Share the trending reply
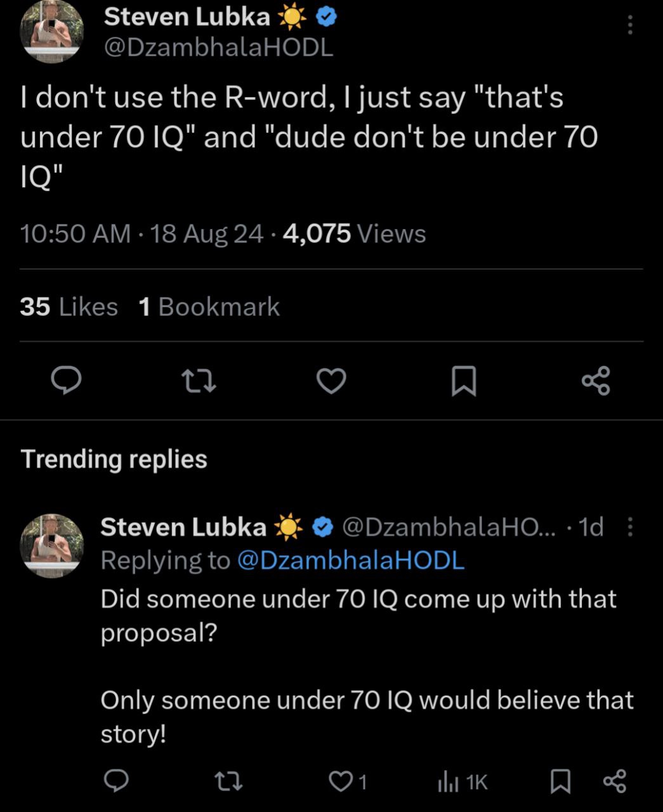 tap(614, 781)
